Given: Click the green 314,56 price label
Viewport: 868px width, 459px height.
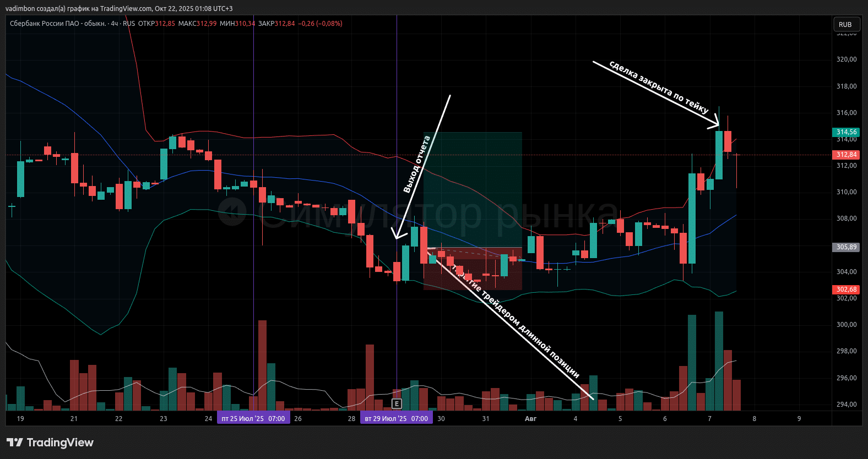Looking at the screenshot, I should 846,132.
